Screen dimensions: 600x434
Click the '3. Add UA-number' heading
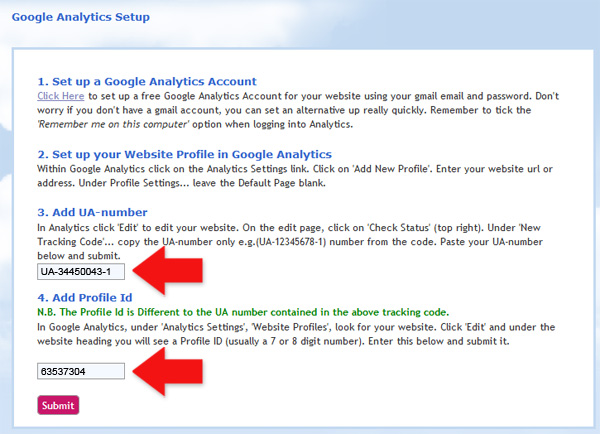[x=92, y=212]
